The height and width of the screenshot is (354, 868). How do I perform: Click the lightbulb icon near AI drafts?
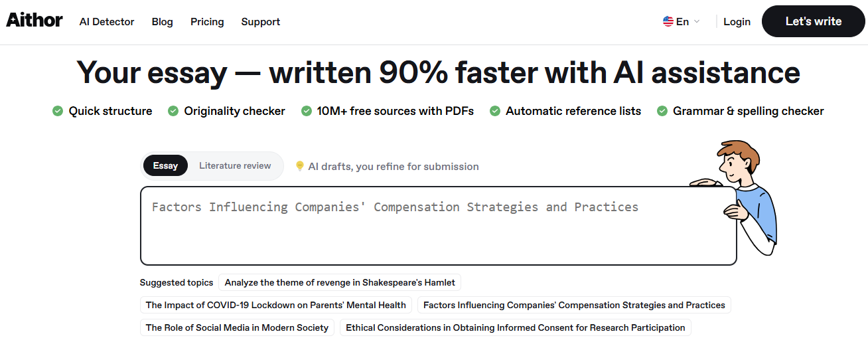click(300, 166)
